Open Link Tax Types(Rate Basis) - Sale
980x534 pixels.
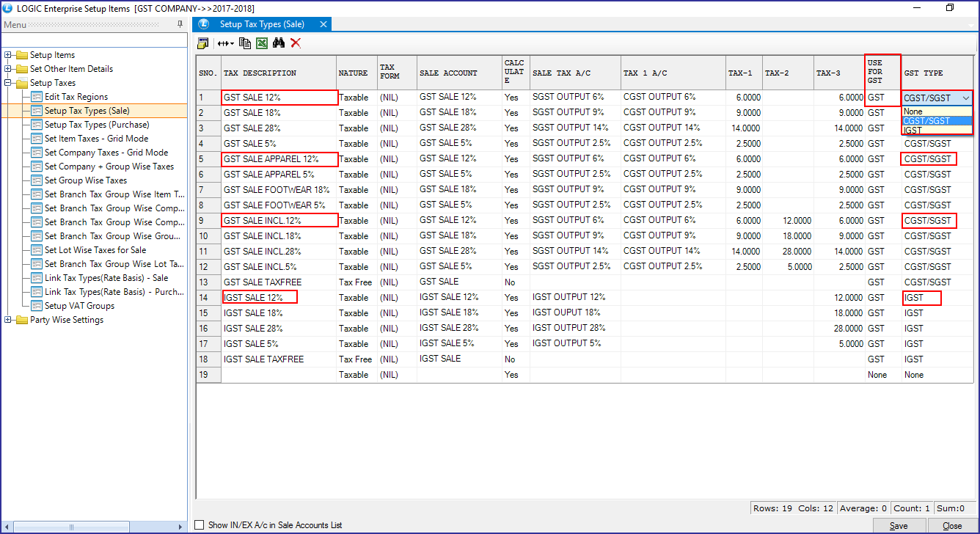click(x=106, y=278)
